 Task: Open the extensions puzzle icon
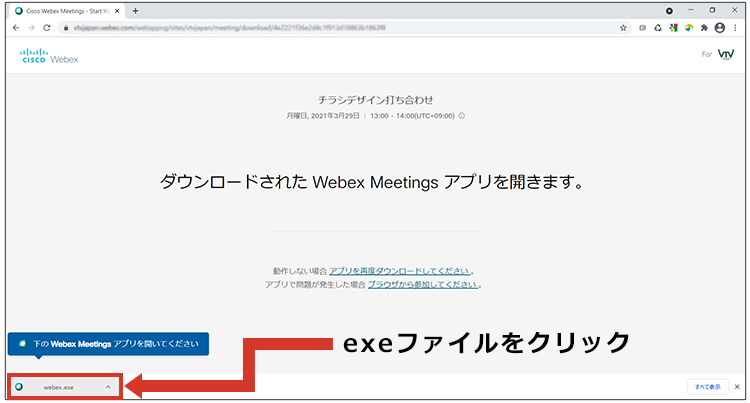click(x=704, y=28)
